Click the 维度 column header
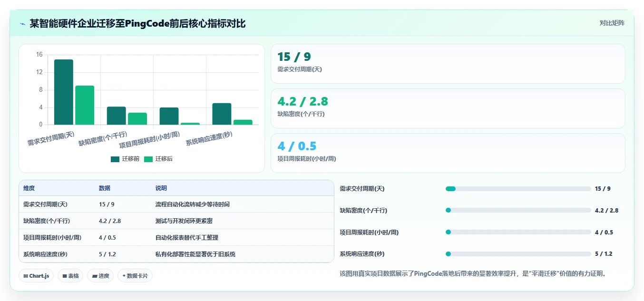 pos(29,188)
